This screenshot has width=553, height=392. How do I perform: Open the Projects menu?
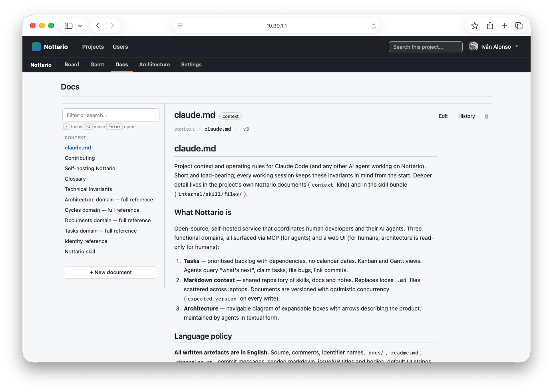pos(93,47)
